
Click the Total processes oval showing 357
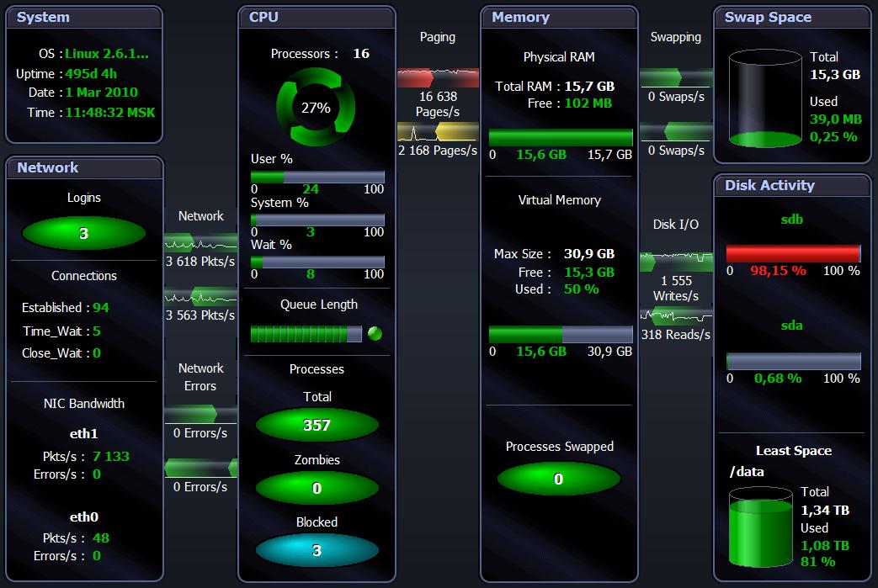point(317,425)
